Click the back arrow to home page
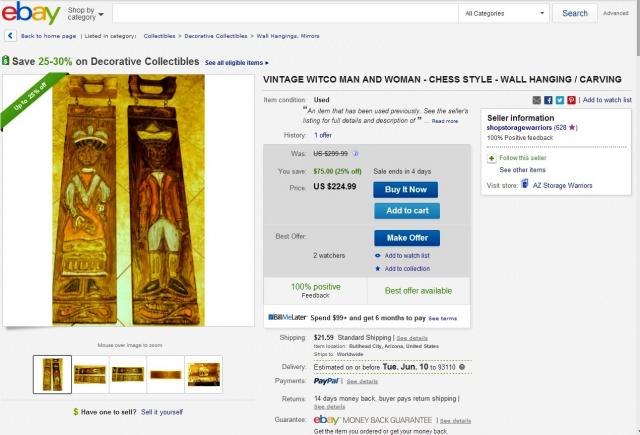Image resolution: width=640 pixels, height=435 pixels. pos(10,36)
